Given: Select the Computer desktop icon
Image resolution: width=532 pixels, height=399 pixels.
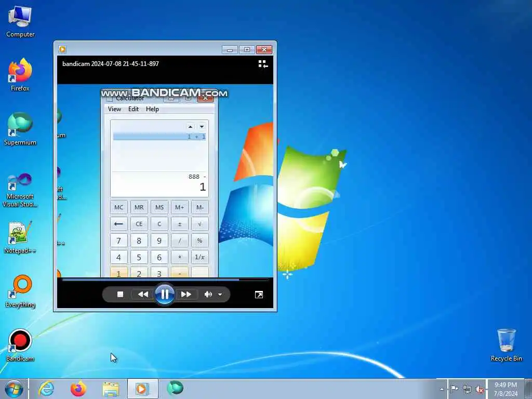Looking at the screenshot, I should click(20, 21).
